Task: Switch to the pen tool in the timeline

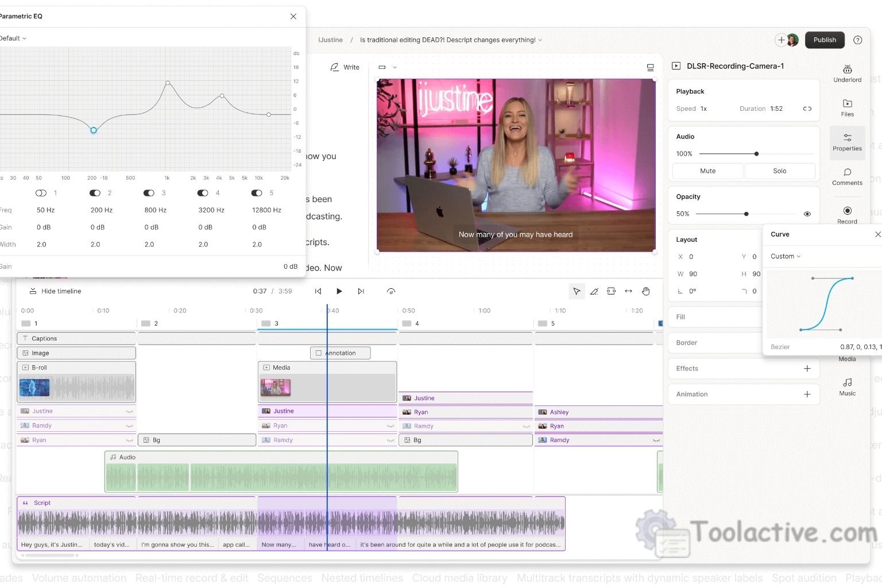Action: pos(594,291)
